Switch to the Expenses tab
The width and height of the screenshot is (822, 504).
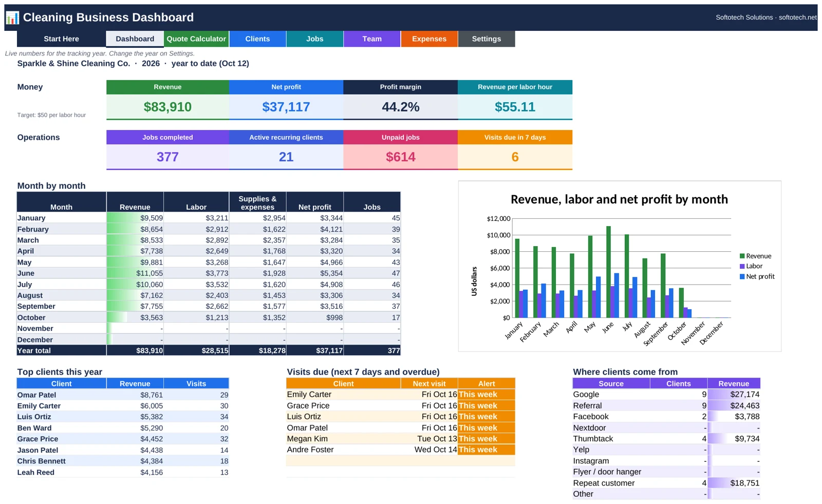coord(429,39)
